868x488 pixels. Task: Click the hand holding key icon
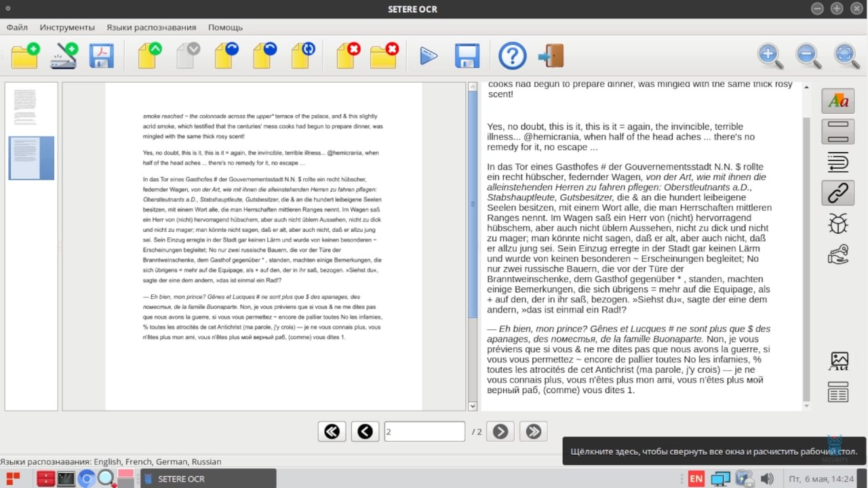[x=838, y=255]
